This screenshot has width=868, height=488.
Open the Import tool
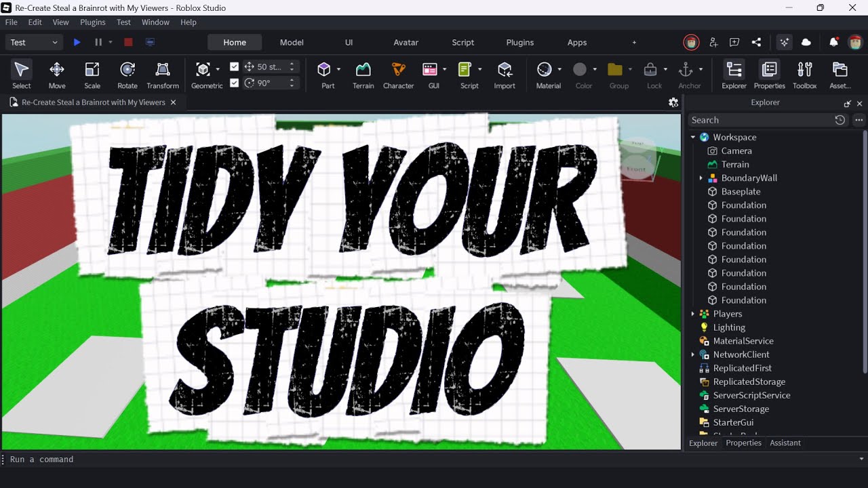tap(505, 75)
